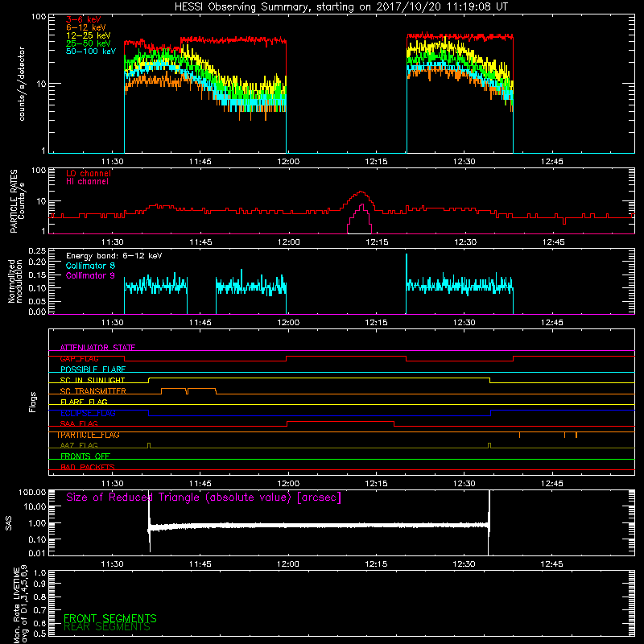This screenshot has height=644, width=644.
Task: Click the Collimator 9 legend label
Action: (90, 275)
